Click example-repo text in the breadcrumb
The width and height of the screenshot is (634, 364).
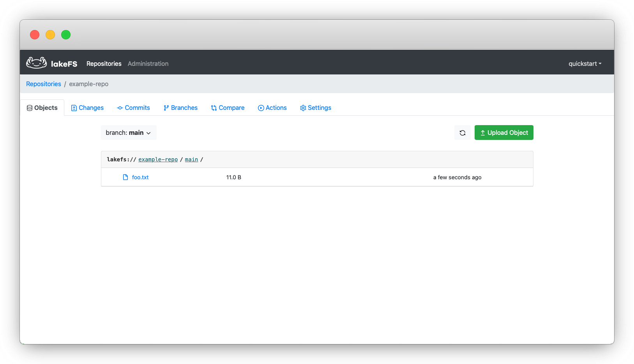[89, 84]
